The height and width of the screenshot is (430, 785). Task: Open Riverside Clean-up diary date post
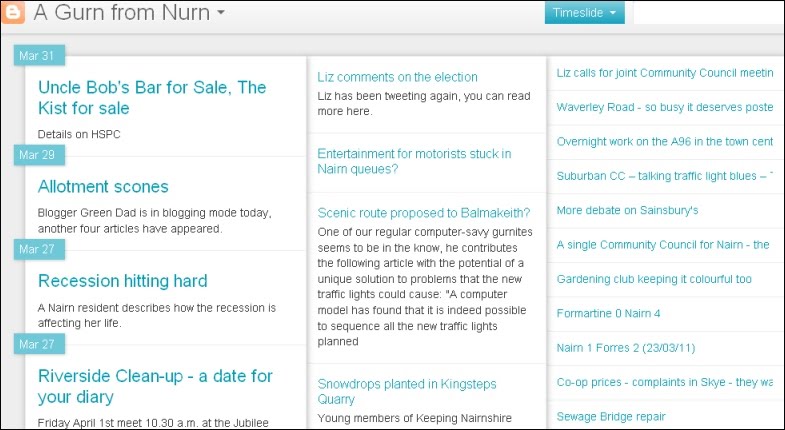[155, 386]
